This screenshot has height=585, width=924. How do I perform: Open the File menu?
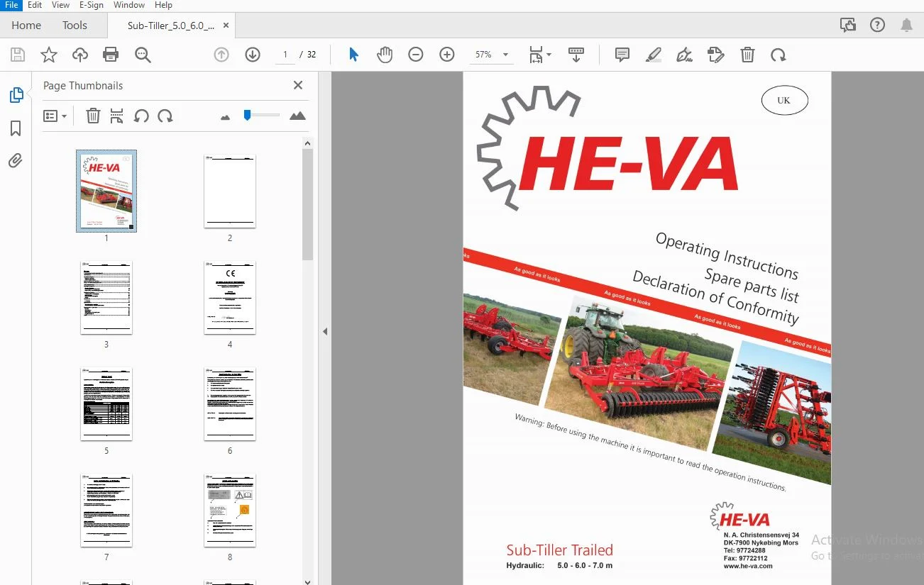pos(11,5)
